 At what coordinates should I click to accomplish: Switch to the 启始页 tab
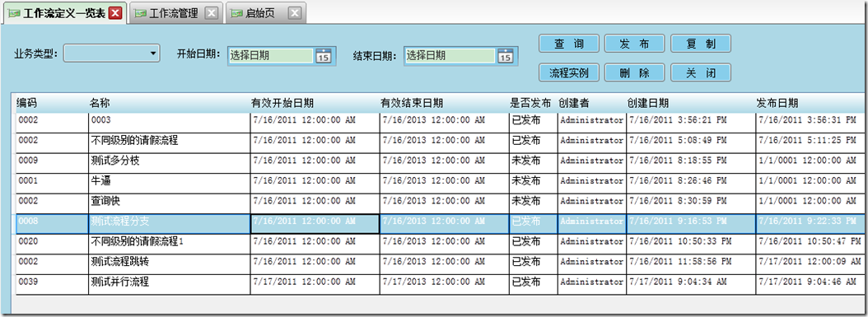coord(260,14)
